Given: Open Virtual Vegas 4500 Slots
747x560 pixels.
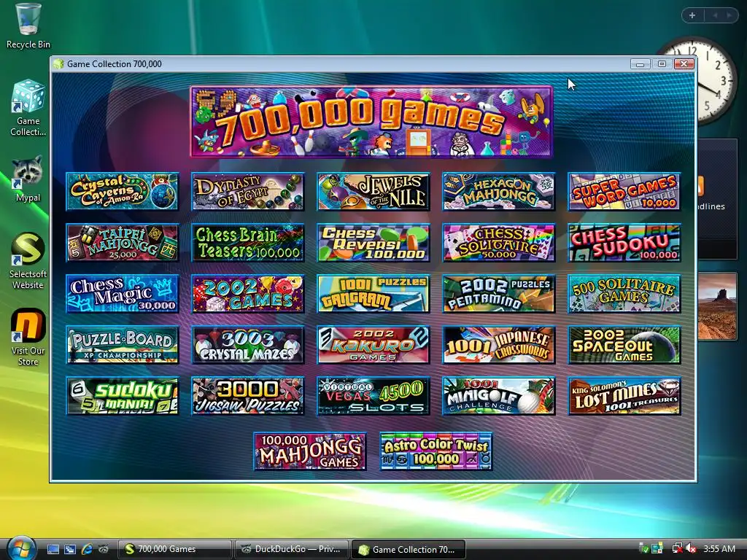Looking at the screenshot, I should (373, 396).
